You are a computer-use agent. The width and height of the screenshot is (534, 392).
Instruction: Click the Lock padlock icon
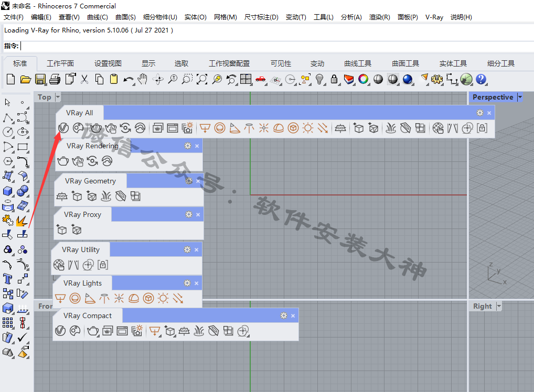[x=334, y=79]
